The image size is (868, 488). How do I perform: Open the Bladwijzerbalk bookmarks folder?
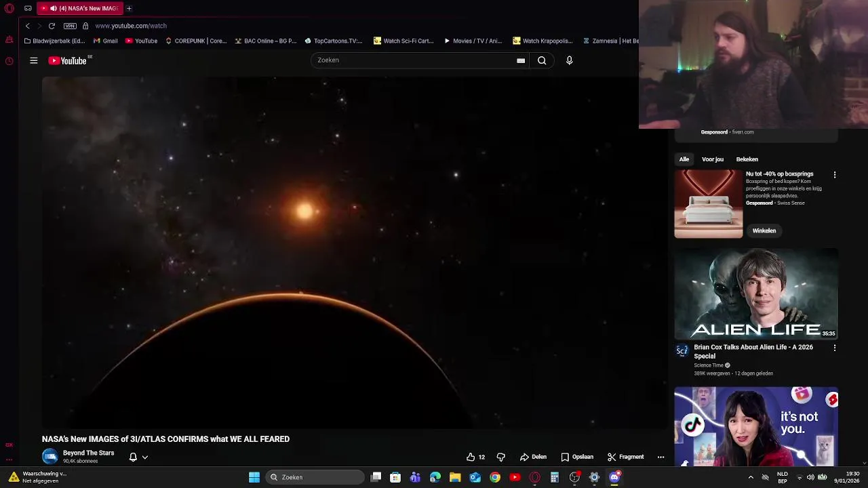(x=54, y=41)
